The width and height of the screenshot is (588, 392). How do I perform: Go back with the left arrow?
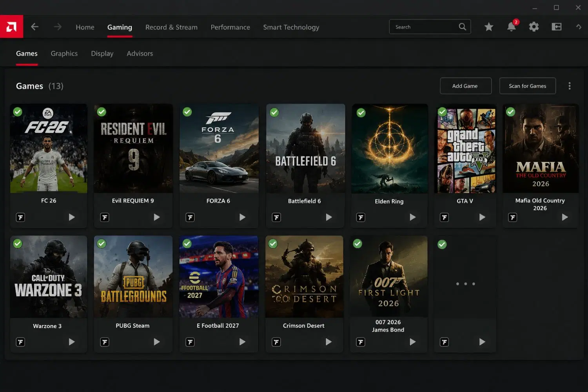click(x=34, y=27)
